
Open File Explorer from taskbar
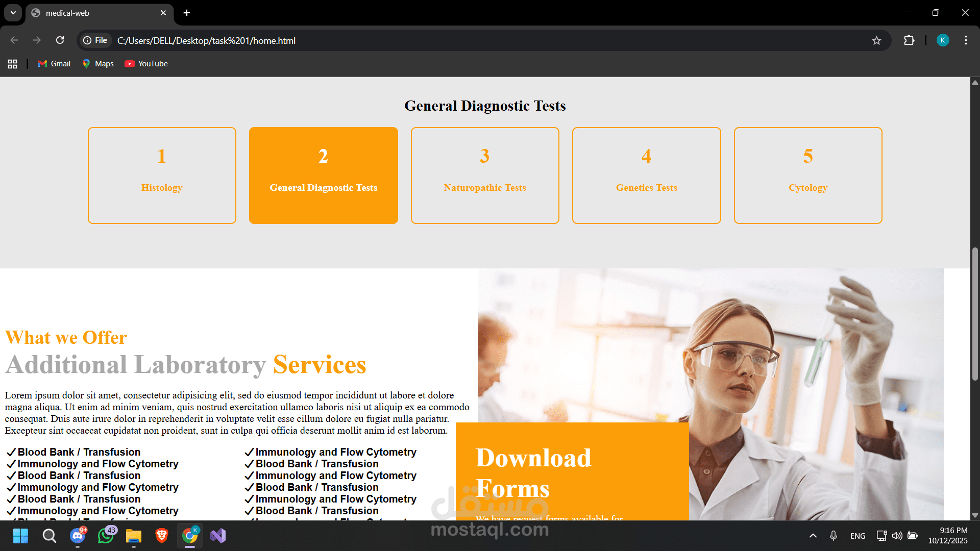tap(134, 536)
